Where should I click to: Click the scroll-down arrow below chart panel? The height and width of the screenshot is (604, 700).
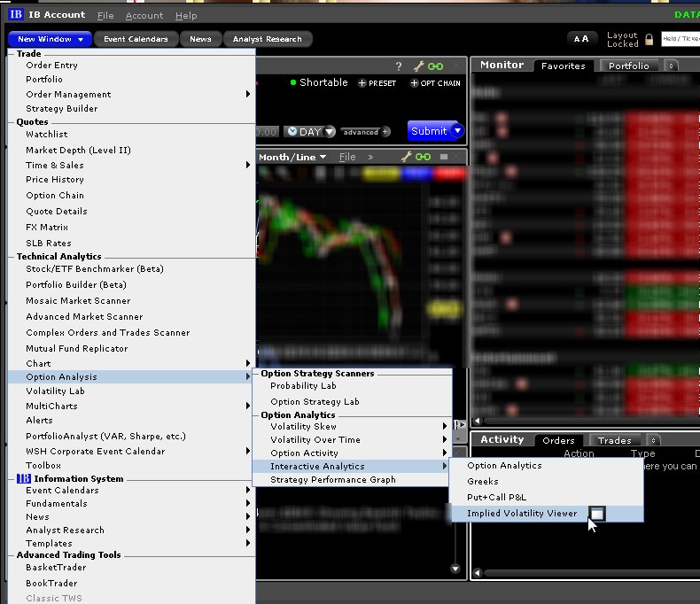pyautogui.click(x=455, y=569)
